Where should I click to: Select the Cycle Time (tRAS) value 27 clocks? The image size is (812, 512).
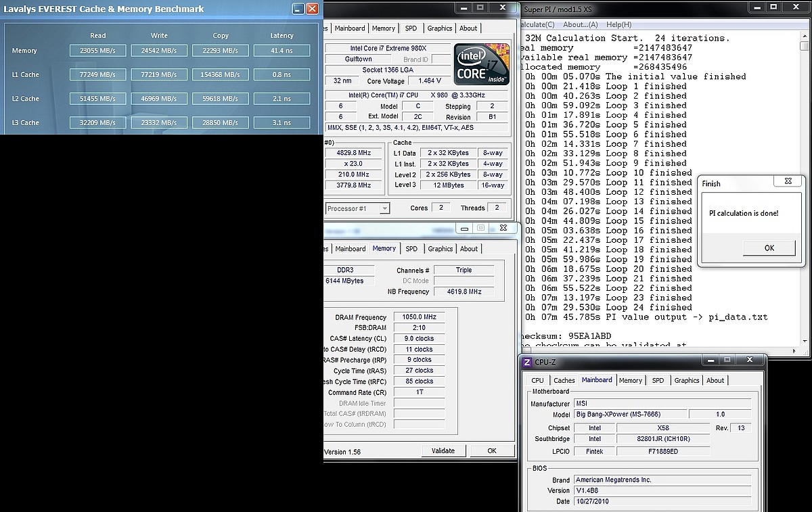[x=419, y=371]
